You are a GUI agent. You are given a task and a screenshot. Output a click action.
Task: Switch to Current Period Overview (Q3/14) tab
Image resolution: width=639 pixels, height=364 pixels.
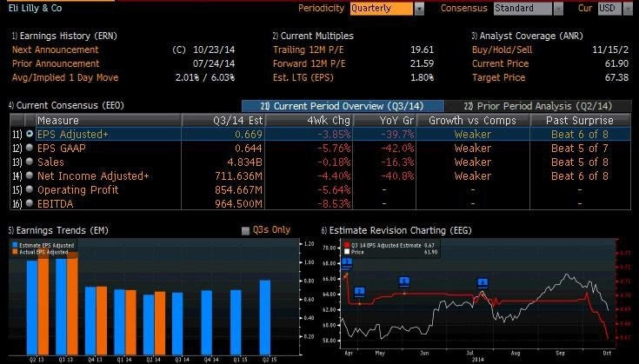point(343,106)
